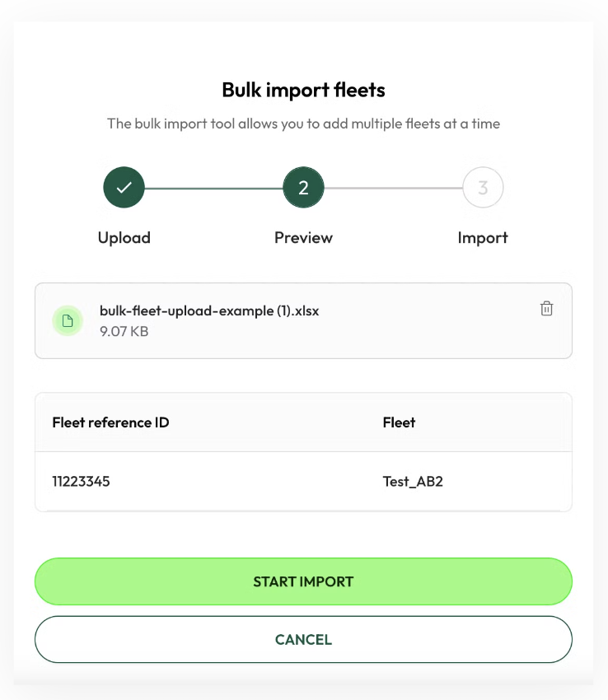Viewport: 608px width, 700px height.
Task: Select the Test_AB2 fleet cell
Action: coord(413,481)
